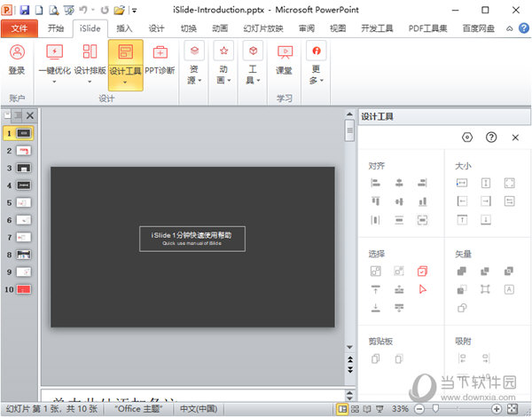The height and width of the screenshot is (417, 532).
Task: Select slide 10 red thumbnail
Action: [x=24, y=289]
